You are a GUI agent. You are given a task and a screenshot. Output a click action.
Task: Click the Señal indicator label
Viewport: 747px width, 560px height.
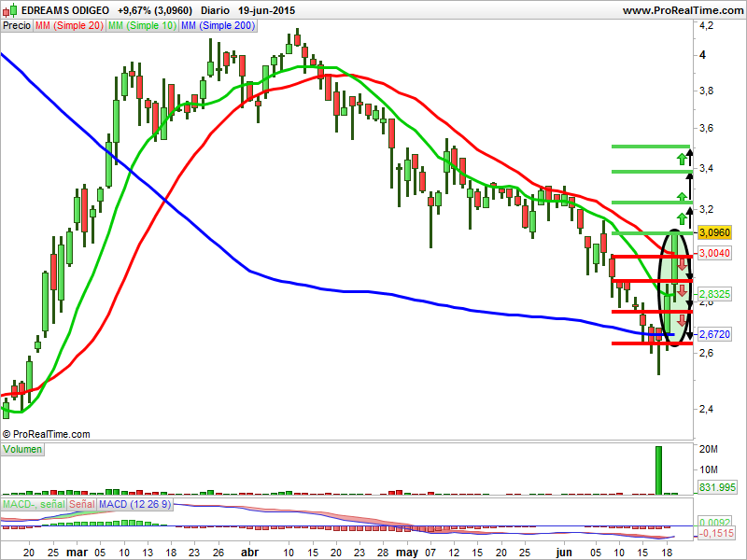point(82,504)
